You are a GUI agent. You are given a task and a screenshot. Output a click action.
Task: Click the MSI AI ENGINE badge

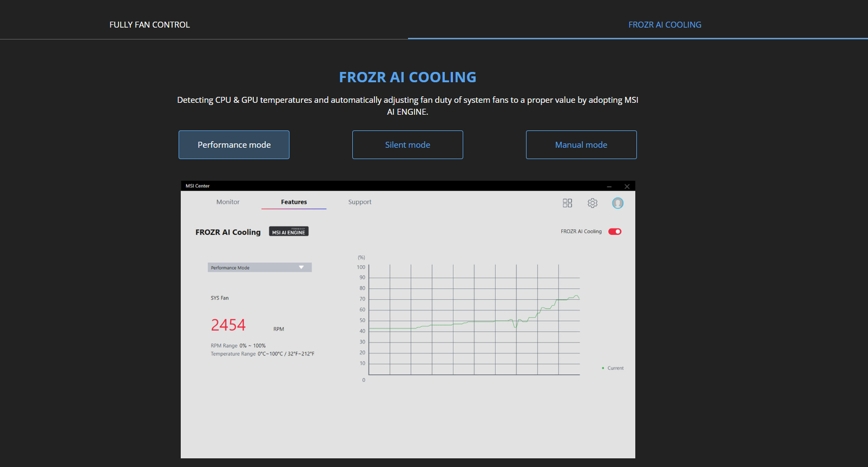(x=289, y=232)
